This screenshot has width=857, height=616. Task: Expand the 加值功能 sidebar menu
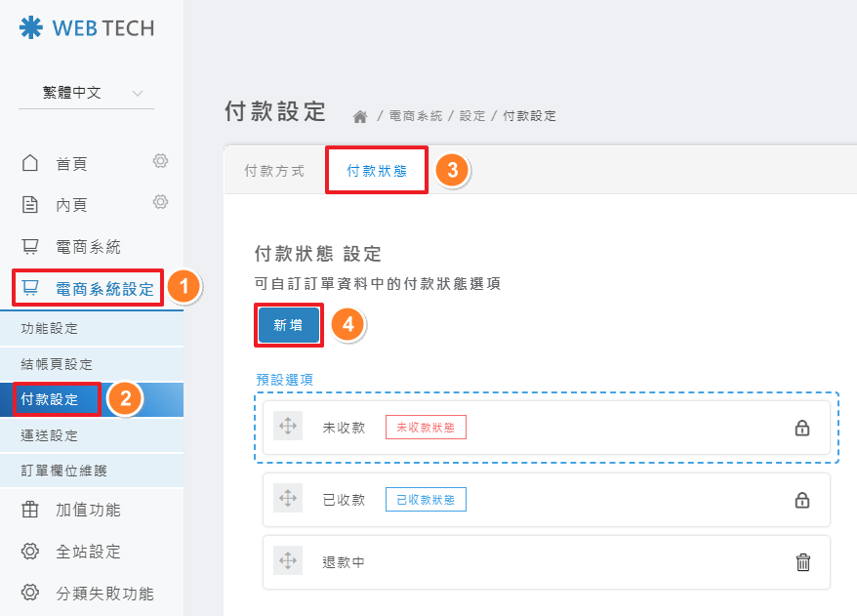tap(88, 510)
